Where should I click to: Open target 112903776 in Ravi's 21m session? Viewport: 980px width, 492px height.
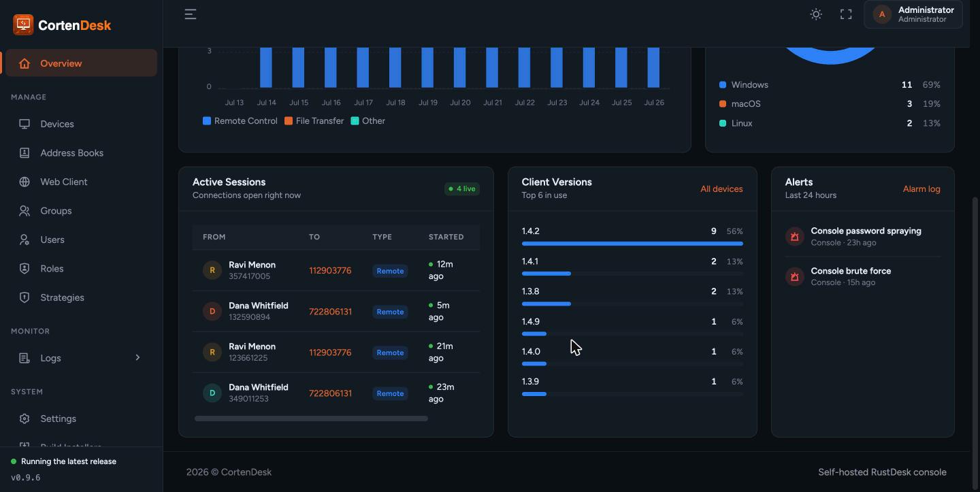click(330, 352)
